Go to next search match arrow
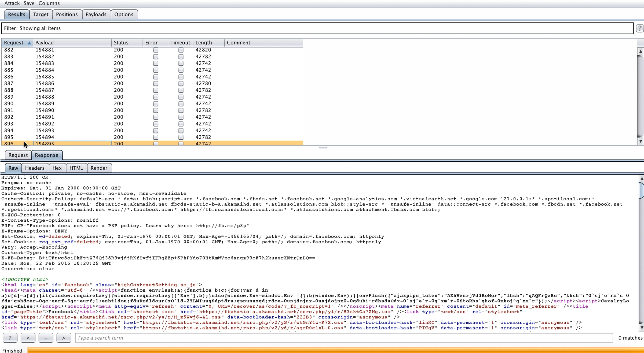 [x=64, y=338]
